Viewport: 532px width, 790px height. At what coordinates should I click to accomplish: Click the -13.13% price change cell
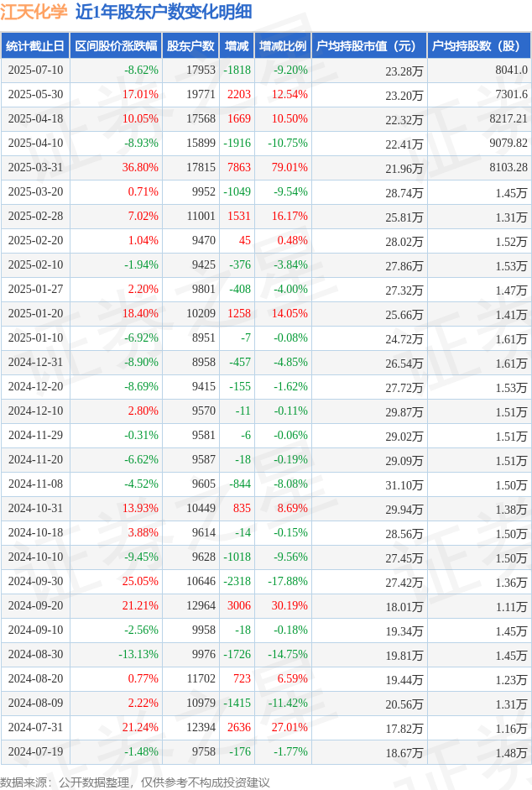[138, 654]
